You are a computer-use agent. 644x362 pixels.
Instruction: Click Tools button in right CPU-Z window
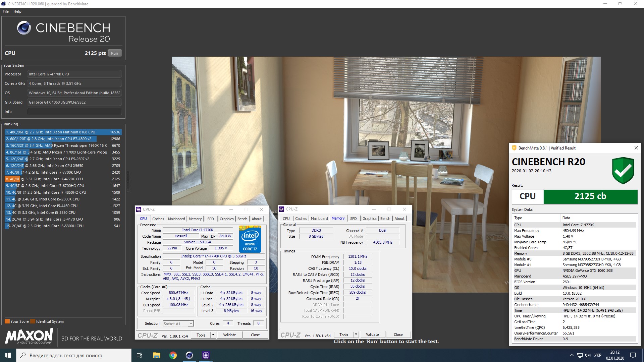(344, 335)
